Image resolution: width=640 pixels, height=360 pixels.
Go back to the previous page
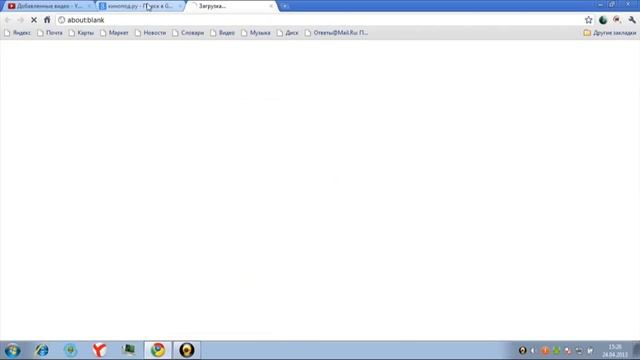click(x=8, y=20)
